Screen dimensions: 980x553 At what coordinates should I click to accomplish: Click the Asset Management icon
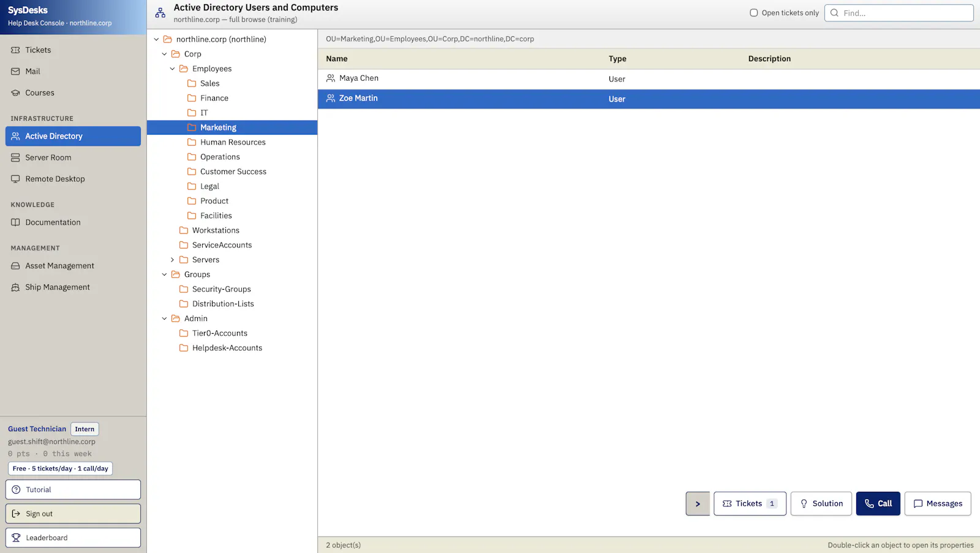coord(15,266)
